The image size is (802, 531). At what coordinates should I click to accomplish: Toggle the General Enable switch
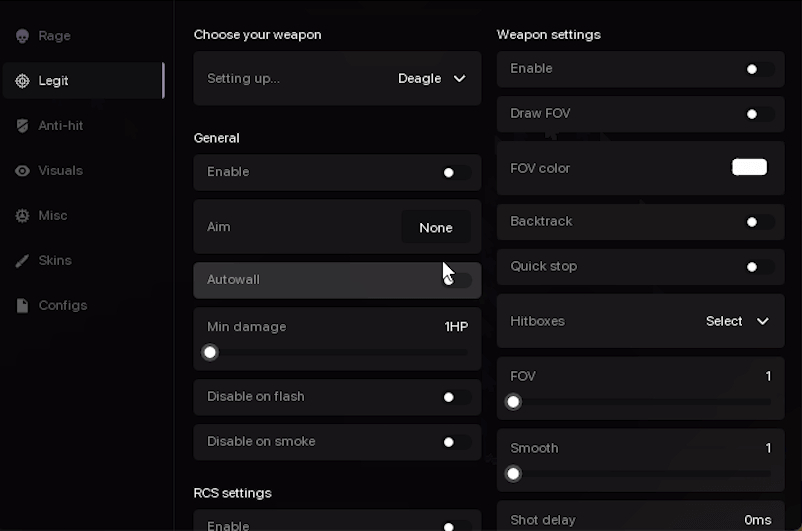pyautogui.click(x=455, y=172)
